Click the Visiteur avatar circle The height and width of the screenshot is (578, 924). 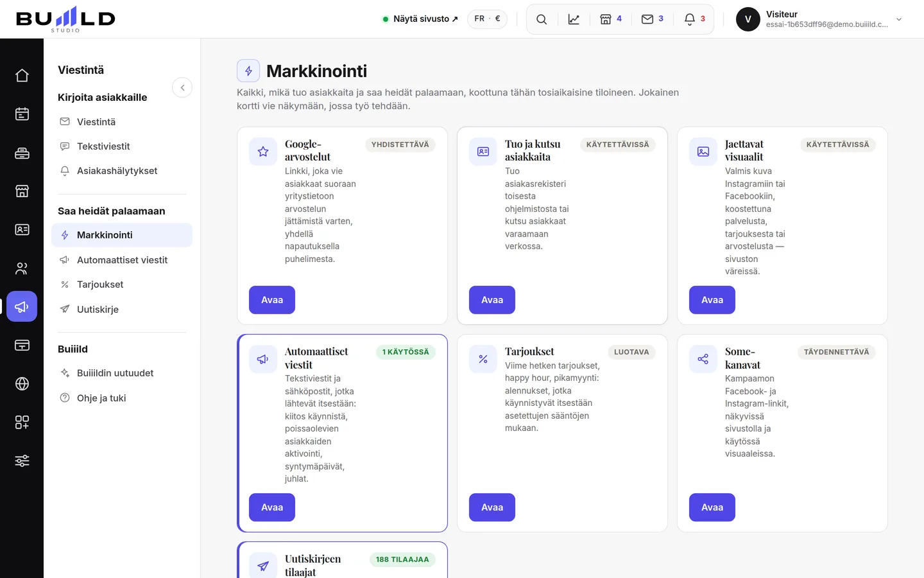[748, 19]
